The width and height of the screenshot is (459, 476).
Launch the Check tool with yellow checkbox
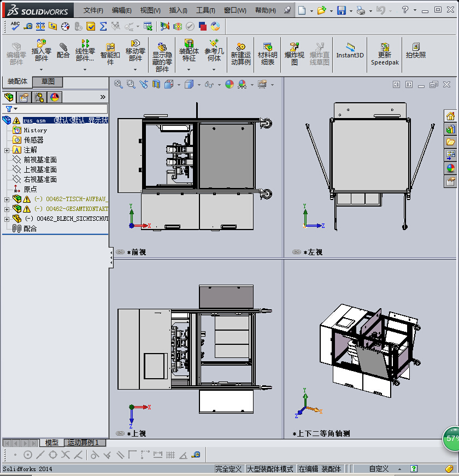(91, 26)
